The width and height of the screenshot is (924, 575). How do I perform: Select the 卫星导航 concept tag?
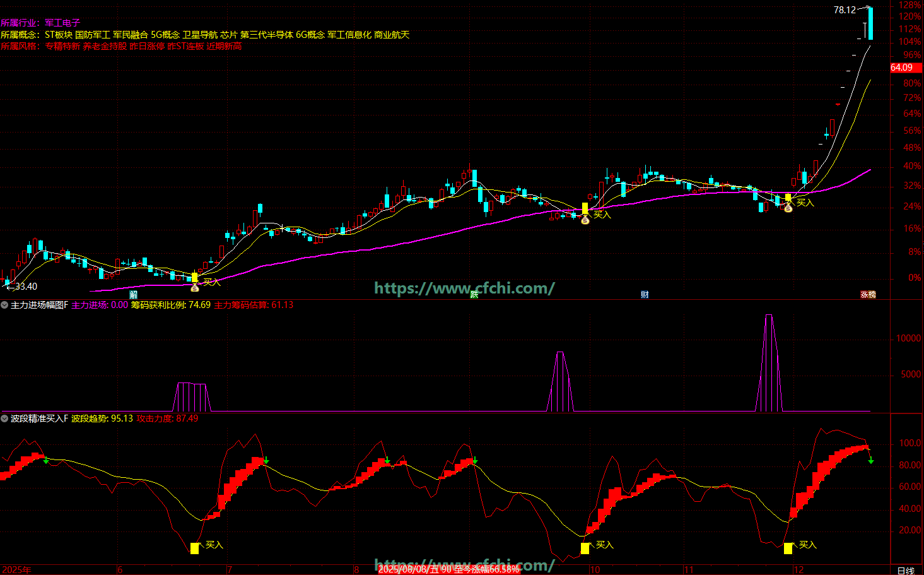coord(200,35)
